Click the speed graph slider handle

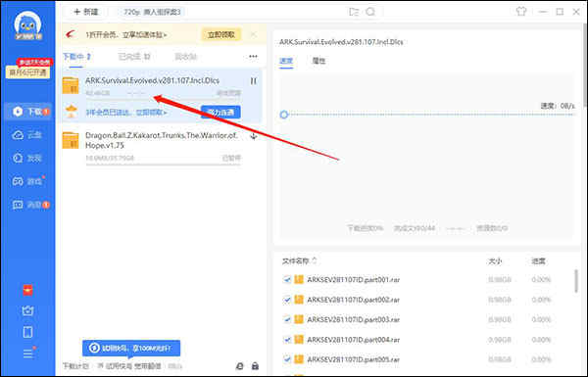pos(284,115)
